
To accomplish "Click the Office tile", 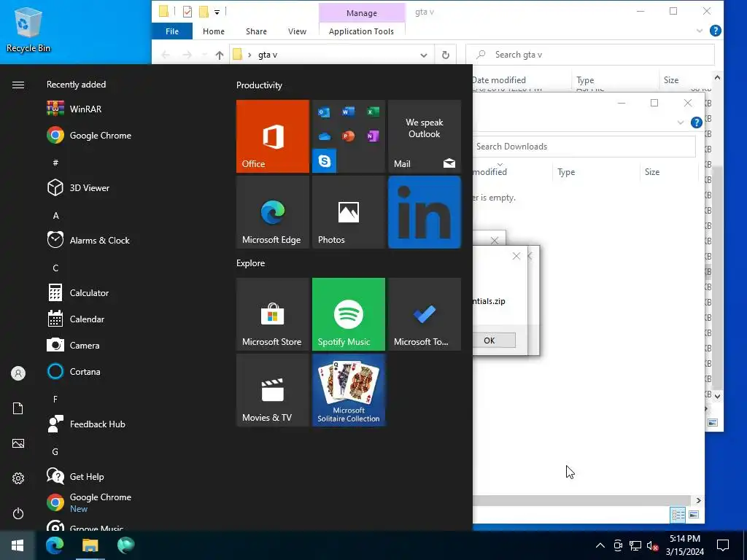I will point(273,136).
